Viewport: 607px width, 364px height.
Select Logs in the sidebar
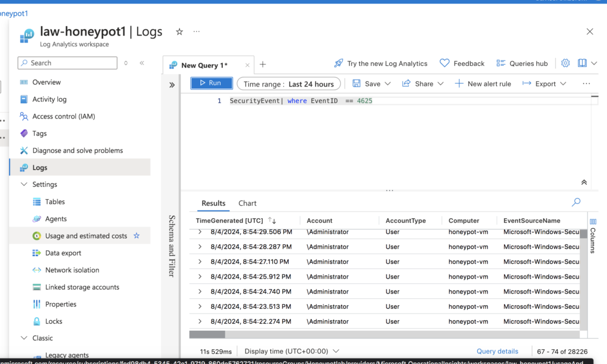[x=80, y=167]
